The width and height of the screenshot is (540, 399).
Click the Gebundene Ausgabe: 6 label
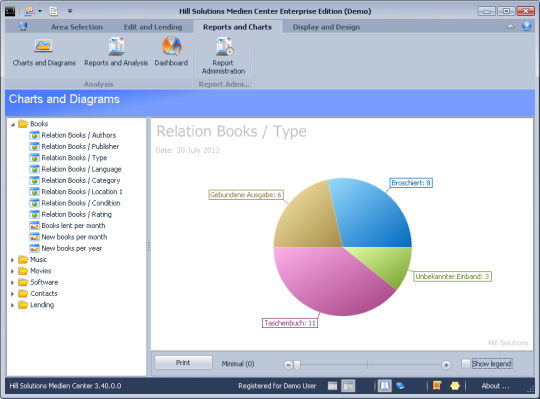click(246, 195)
